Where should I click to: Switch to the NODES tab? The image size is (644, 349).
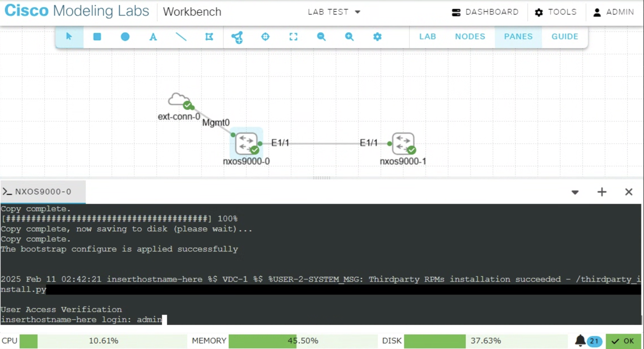(470, 37)
